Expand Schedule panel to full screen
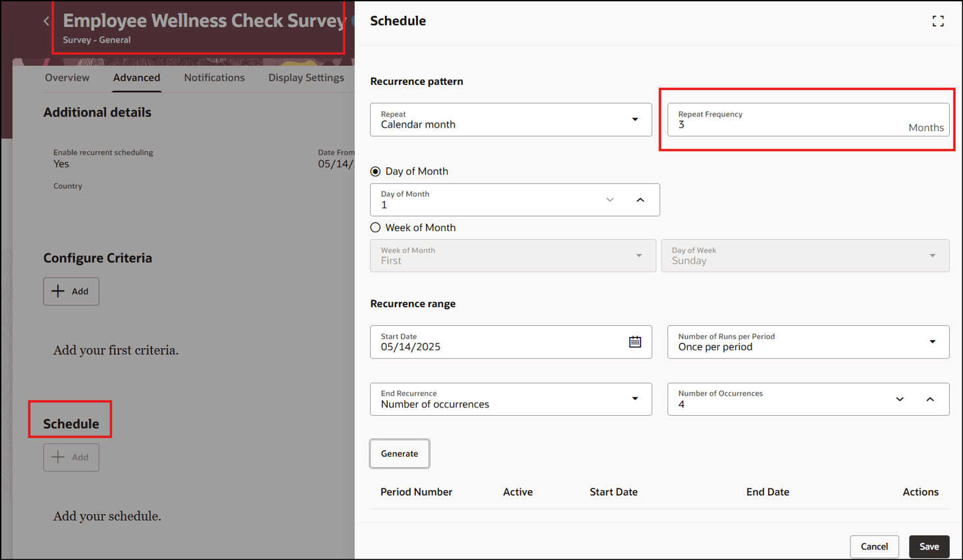This screenshot has height=560, width=963. 938,21
